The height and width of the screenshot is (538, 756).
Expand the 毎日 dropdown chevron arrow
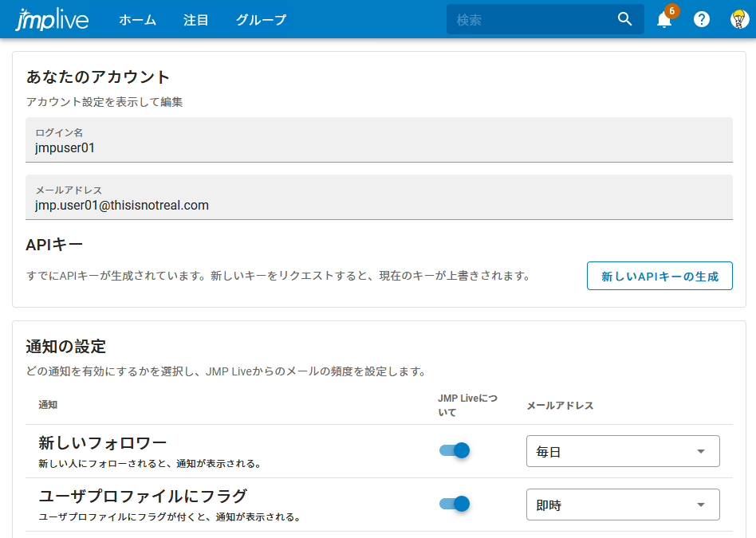[700, 450]
